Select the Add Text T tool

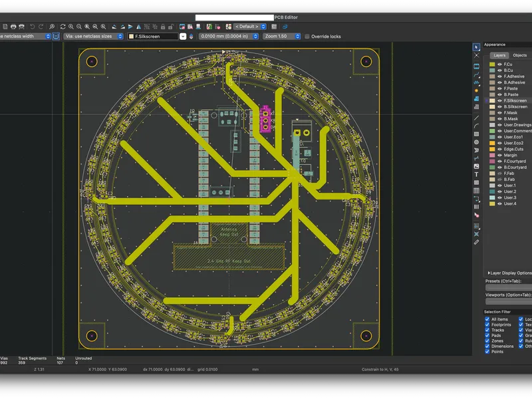476,174
